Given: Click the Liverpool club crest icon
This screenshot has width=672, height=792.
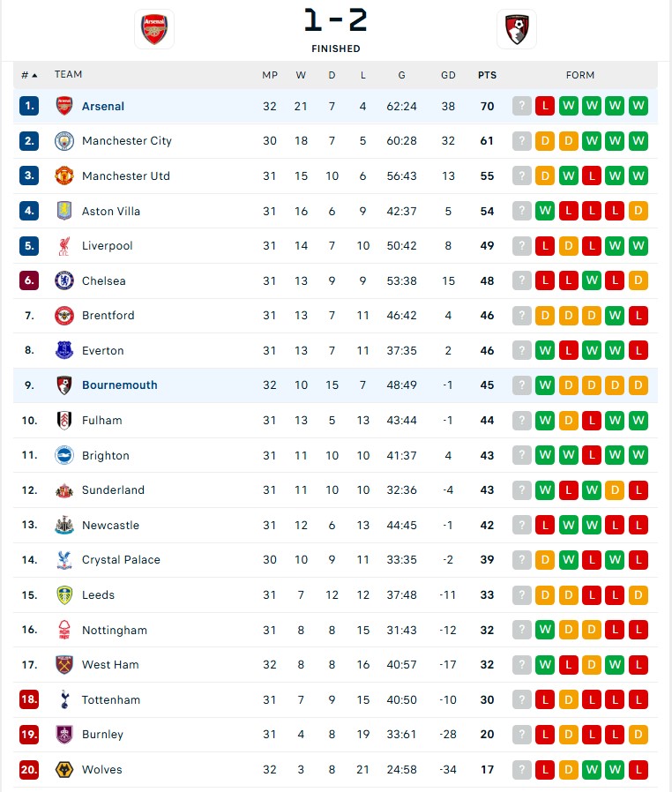Looking at the screenshot, I should click(x=64, y=246).
